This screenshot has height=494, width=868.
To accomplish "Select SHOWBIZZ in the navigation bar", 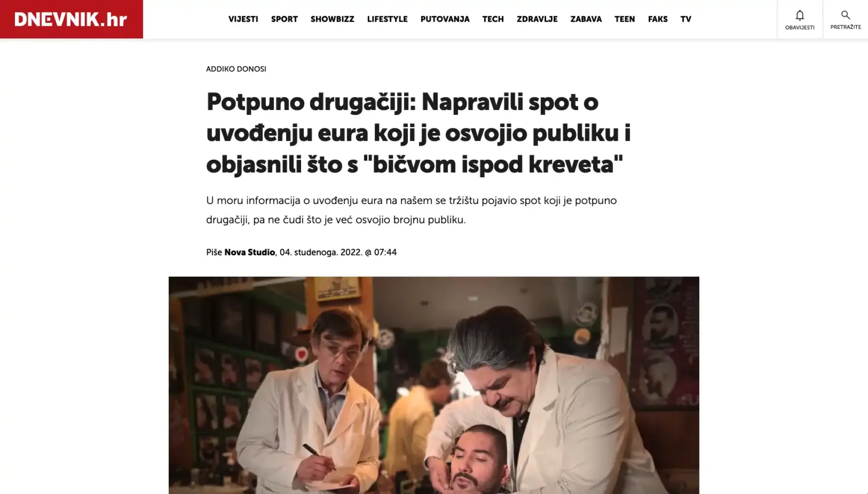I will pyautogui.click(x=332, y=19).
